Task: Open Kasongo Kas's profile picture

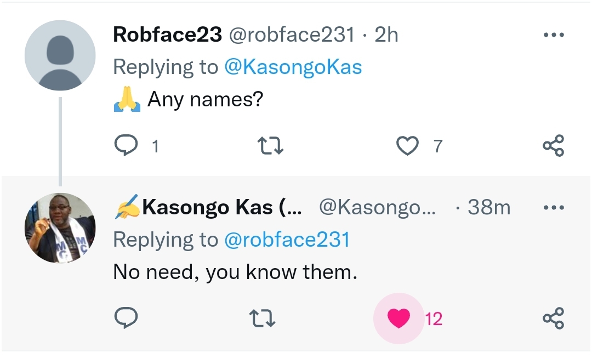Action: pyautogui.click(x=60, y=228)
